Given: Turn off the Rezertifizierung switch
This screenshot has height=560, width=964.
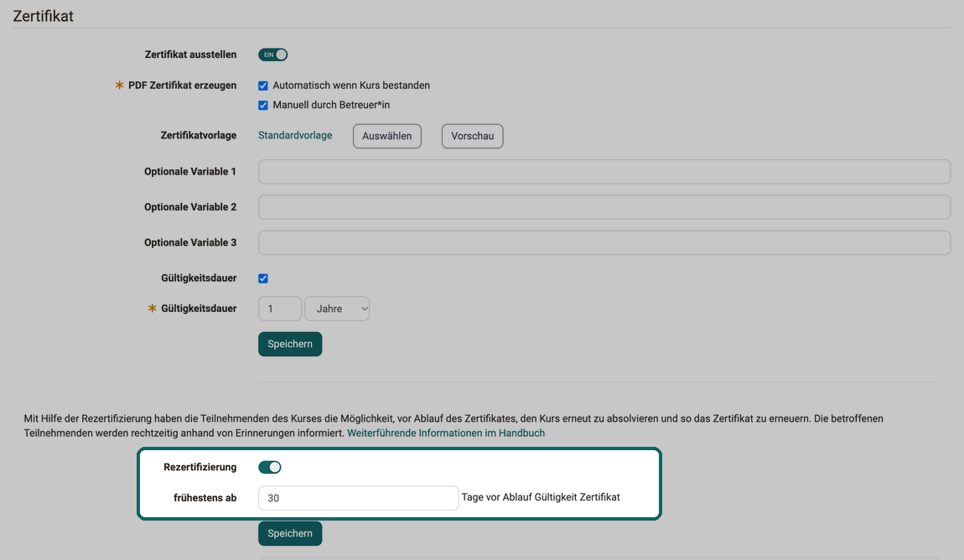Looking at the screenshot, I should coord(270,467).
